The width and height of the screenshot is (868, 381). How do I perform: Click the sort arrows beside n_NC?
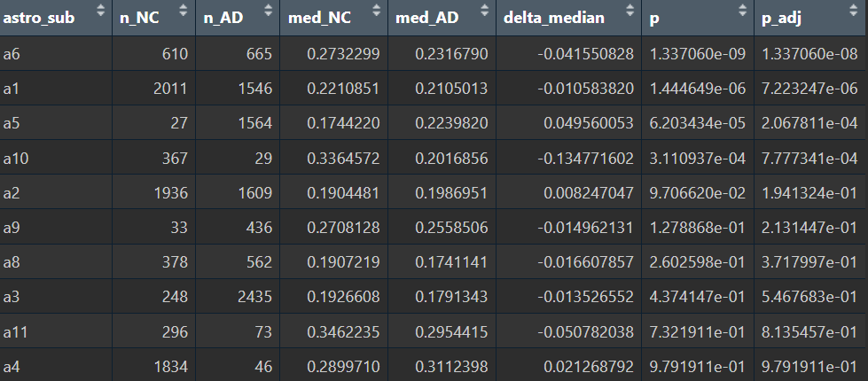pos(183,12)
